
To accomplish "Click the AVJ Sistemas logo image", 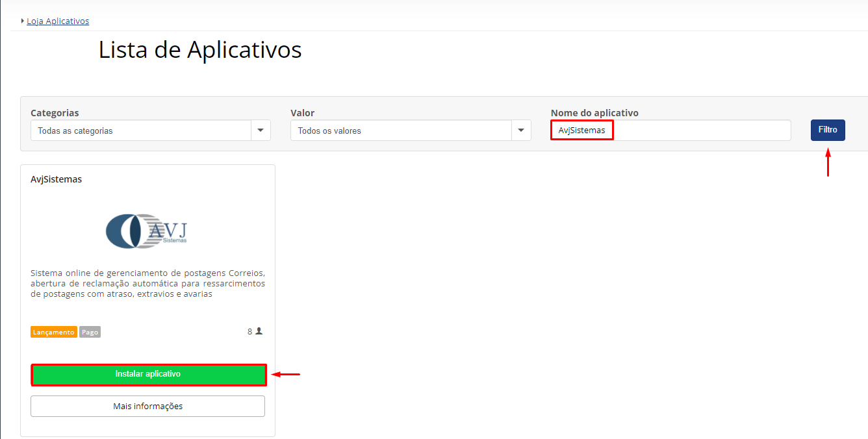I will click(x=147, y=231).
